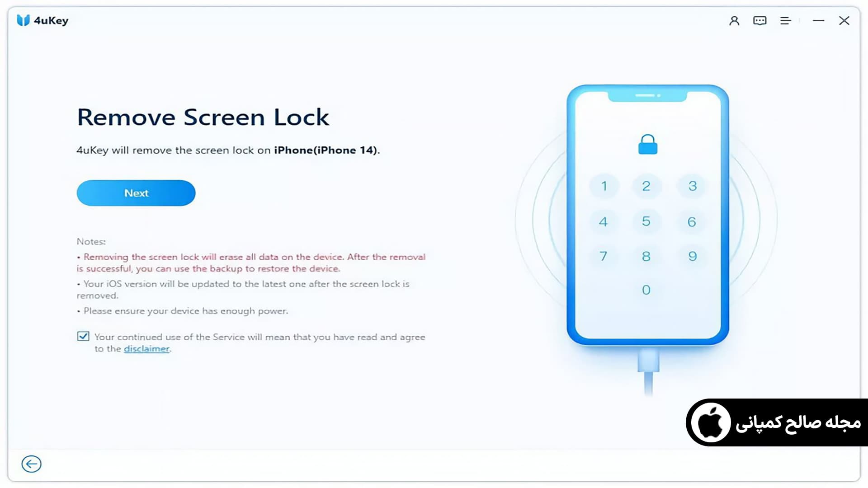Click the back navigation arrow icon

31,464
